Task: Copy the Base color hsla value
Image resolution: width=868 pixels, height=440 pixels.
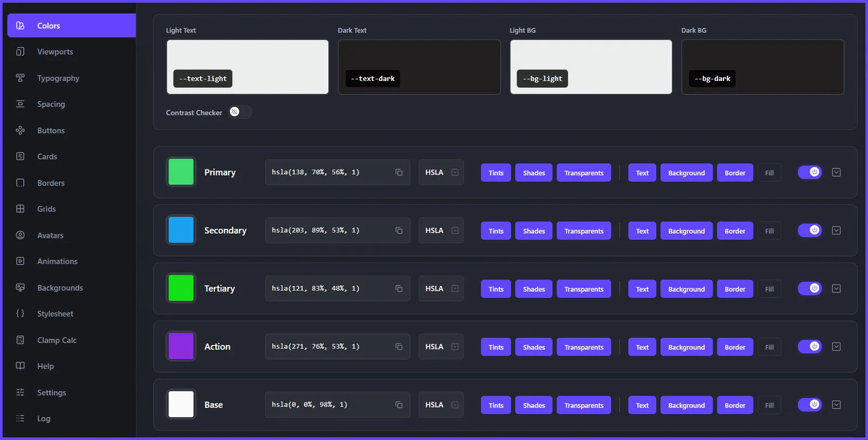Action: tap(399, 405)
